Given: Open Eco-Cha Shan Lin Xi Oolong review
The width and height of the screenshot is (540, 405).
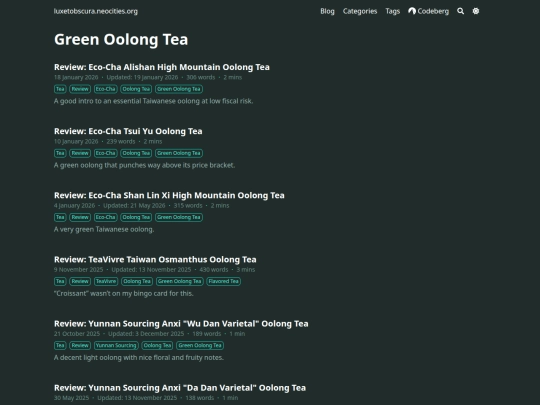Looking at the screenshot, I should pos(169,195).
